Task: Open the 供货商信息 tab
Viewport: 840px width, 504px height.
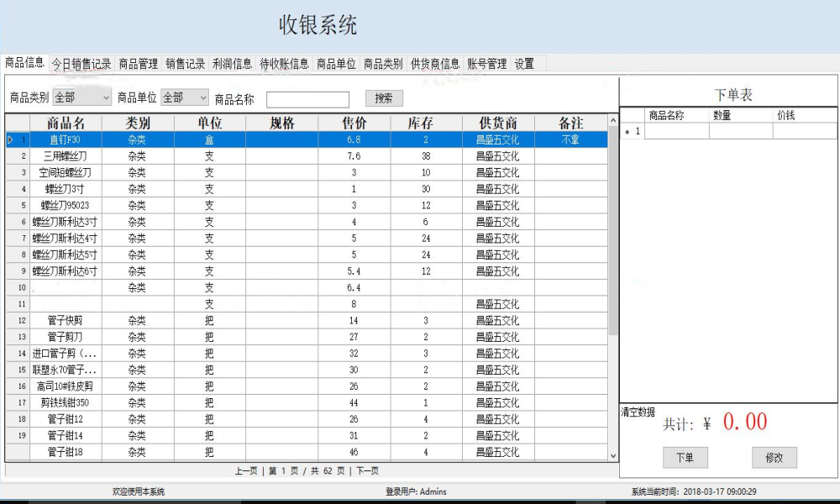Action: point(435,65)
